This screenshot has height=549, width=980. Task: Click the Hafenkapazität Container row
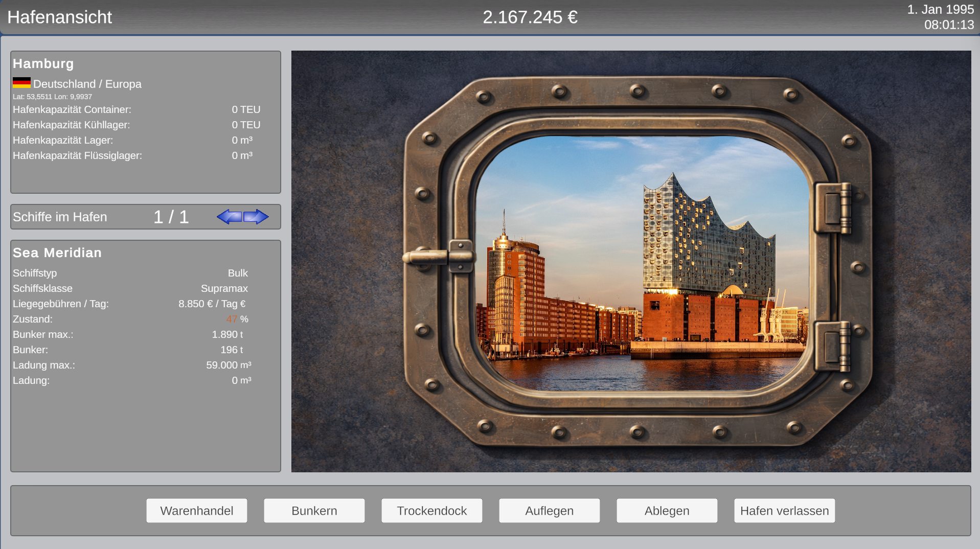(x=136, y=109)
